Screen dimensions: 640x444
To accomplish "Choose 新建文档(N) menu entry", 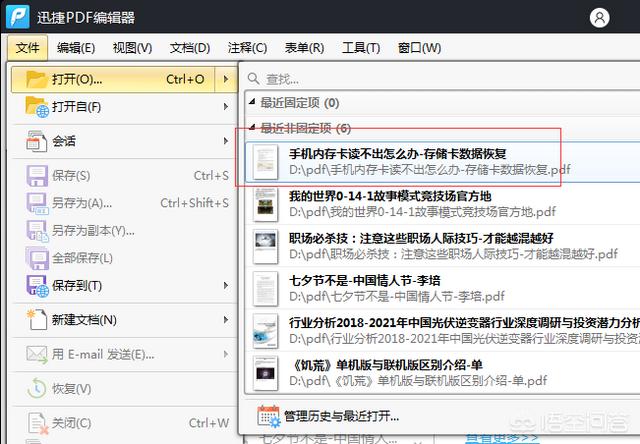I will click(123, 320).
